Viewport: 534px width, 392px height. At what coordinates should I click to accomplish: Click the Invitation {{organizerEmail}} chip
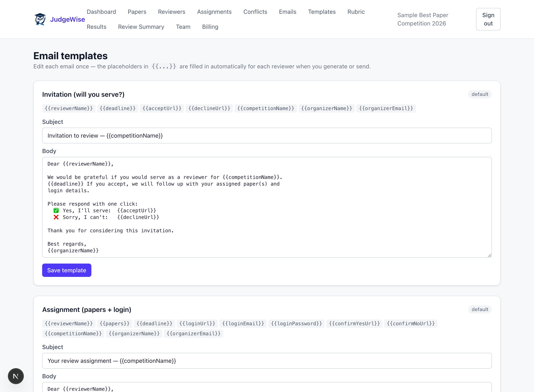coord(386,108)
